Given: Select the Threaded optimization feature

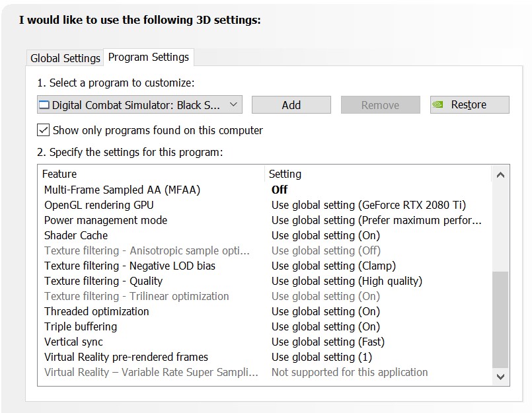Looking at the screenshot, I should click(x=96, y=311).
